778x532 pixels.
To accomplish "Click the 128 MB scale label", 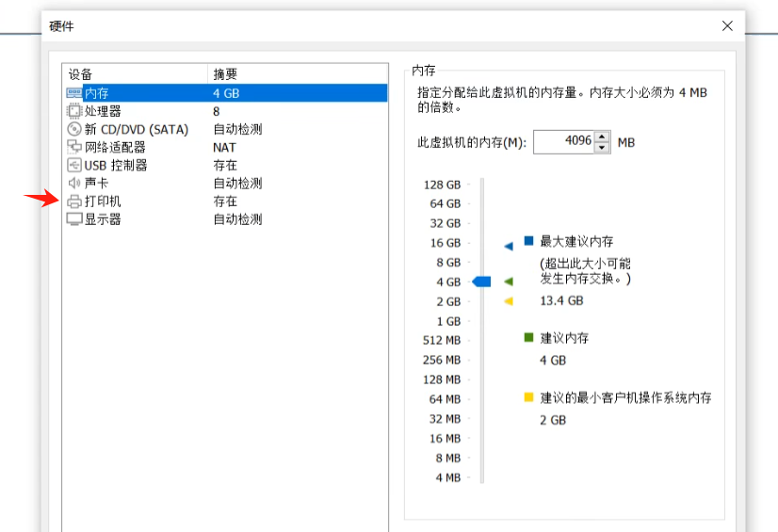I will click(x=442, y=379).
